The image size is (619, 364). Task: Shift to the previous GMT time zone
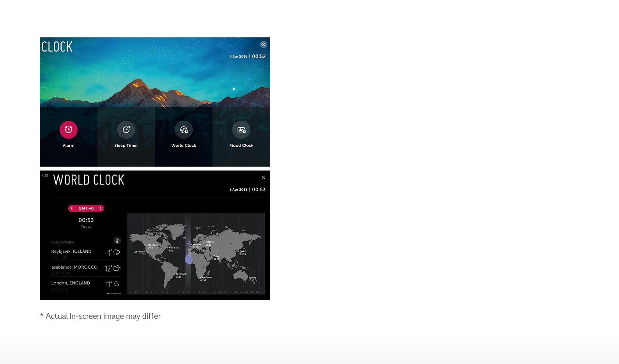(72, 208)
